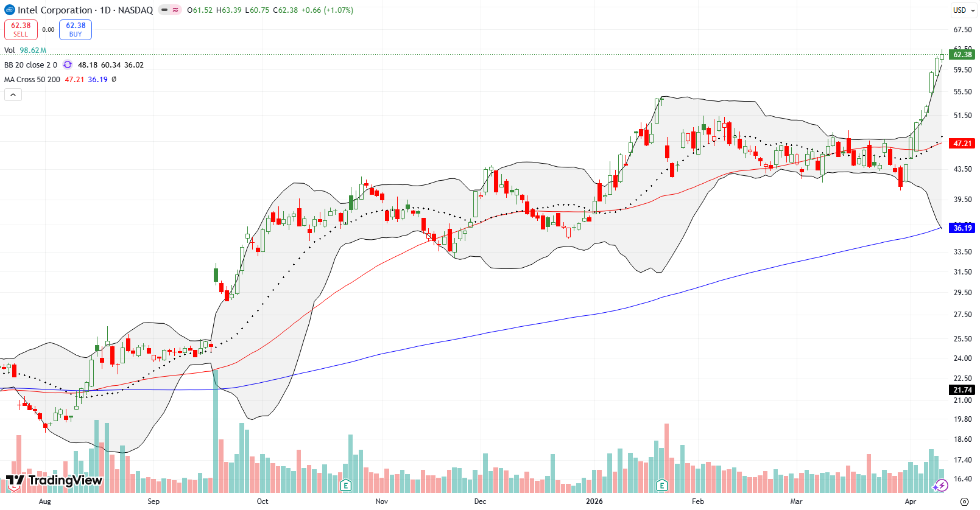Click the blue 36.19 MA price label
Image resolution: width=980 pixels, height=510 pixels.
click(962, 228)
